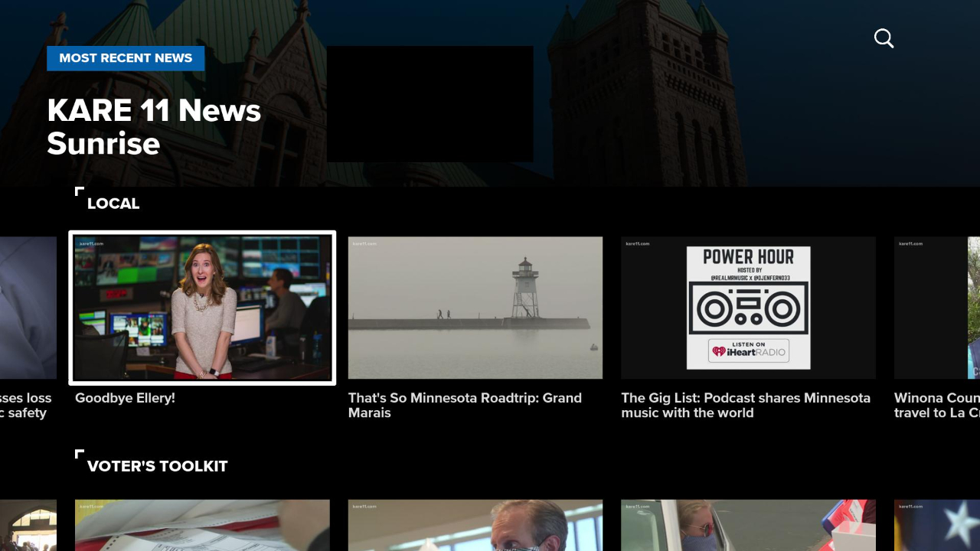Open the LOCAL category header
The image size is (980, 551).
tap(113, 204)
